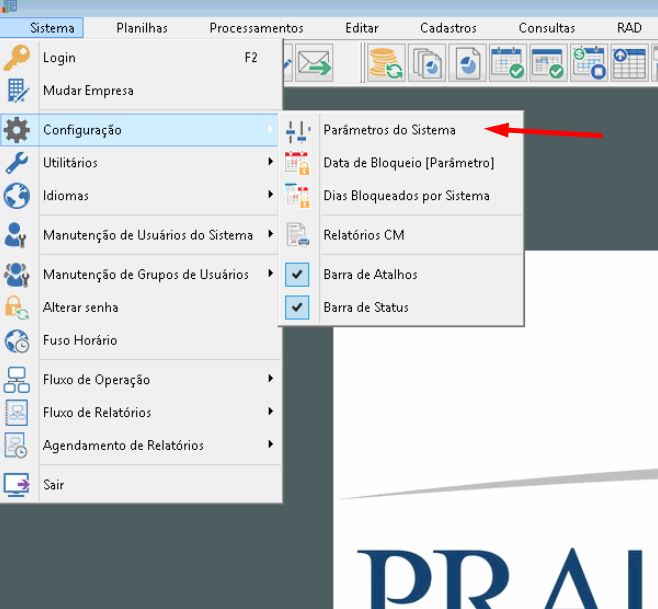The height and width of the screenshot is (609, 658).
Task: Click the Configuração gear icon
Action: coord(17,130)
